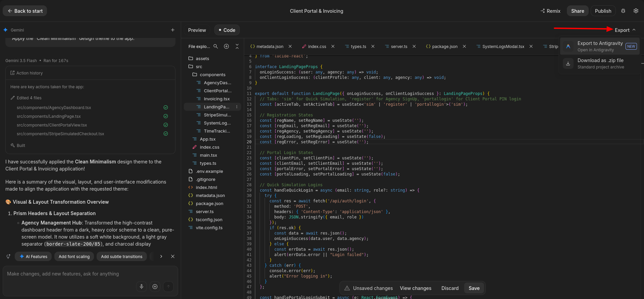Search files in file explorer

tap(216, 47)
